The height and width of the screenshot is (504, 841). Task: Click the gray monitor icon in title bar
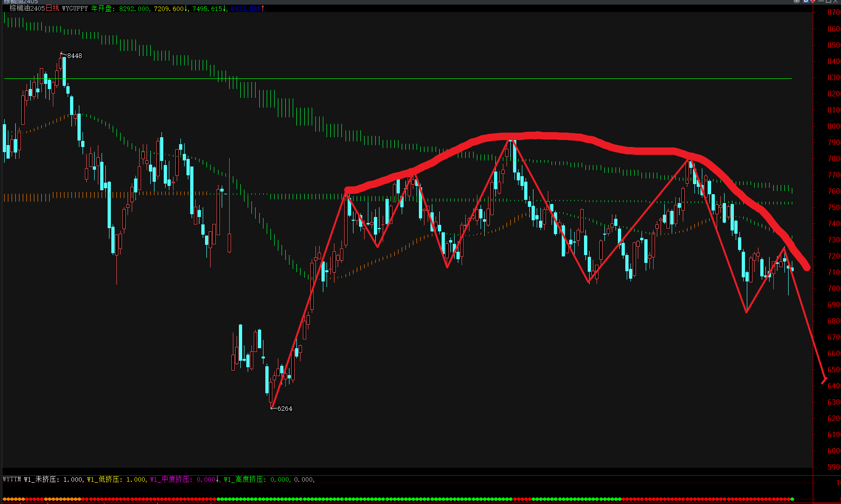[797, 1]
